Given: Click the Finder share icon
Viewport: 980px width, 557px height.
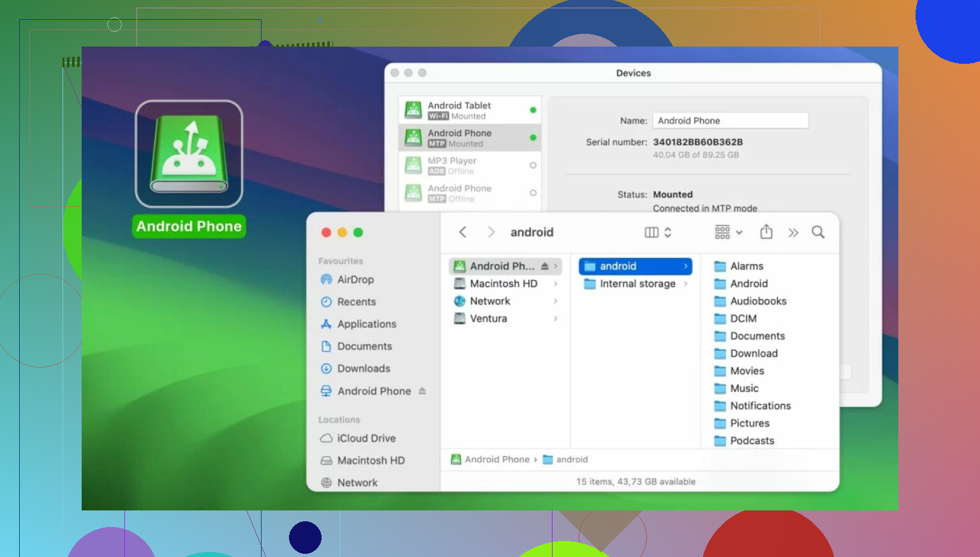Looking at the screenshot, I should click(766, 232).
